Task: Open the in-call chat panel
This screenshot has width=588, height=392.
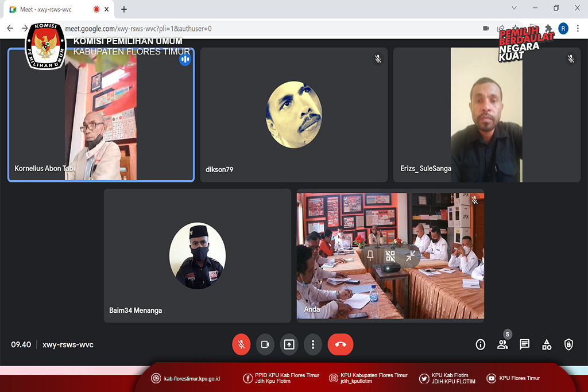Action: pos(524,344)
